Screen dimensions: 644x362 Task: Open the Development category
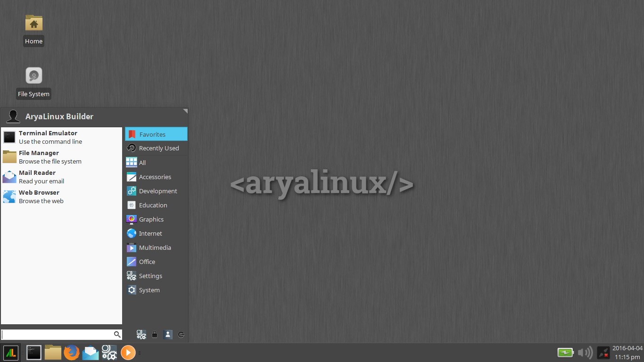click(x=156, y=191)
